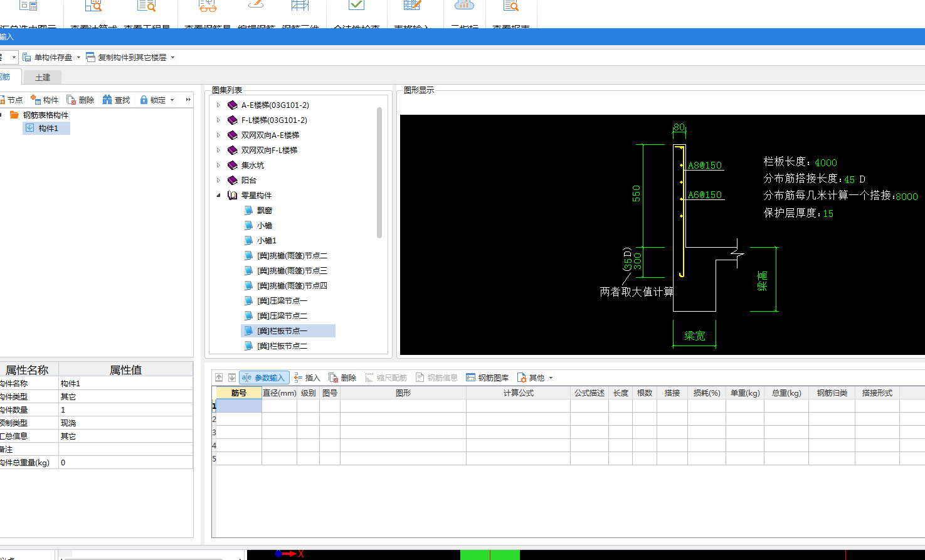925x560 pixels.
Task: Select [黄]挑檐(雨篷)节点四 item
Action: coord(292,285)
